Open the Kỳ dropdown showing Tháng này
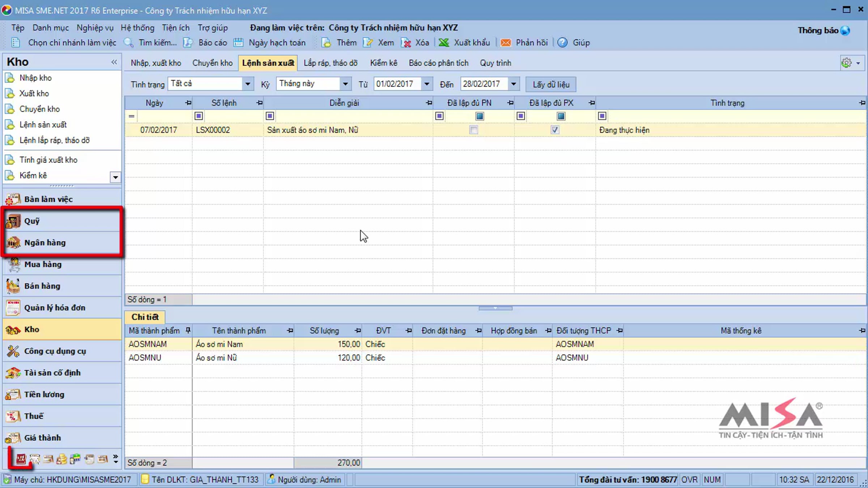The image size is (868, 488). [x=345, y=84]
